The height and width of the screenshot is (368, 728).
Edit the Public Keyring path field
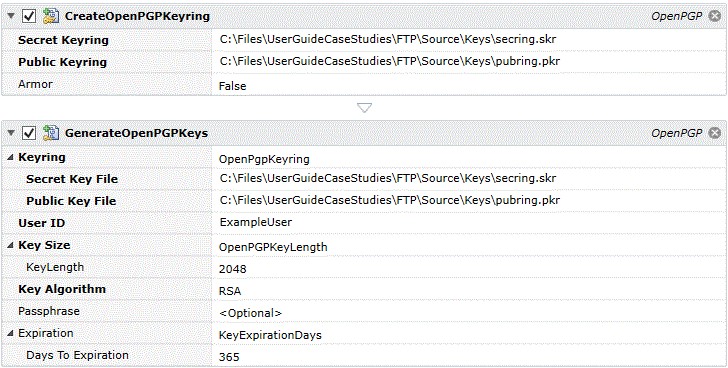pos(469,62)
